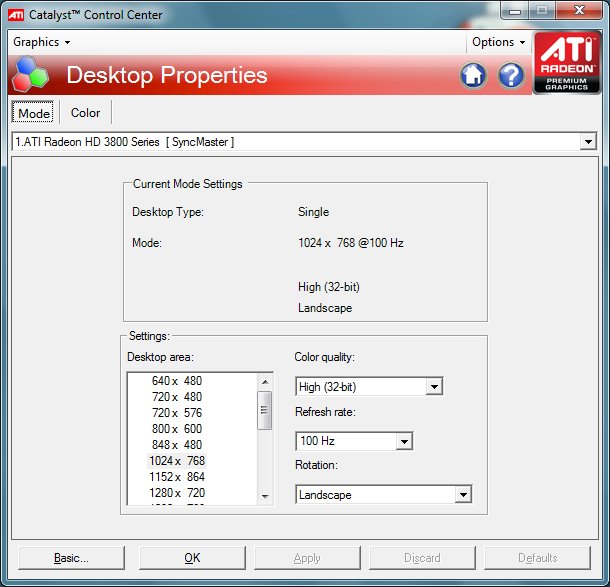Click the desktop area scrollbar thumb
The image size is (610, 587).
[x=265, y=410]
